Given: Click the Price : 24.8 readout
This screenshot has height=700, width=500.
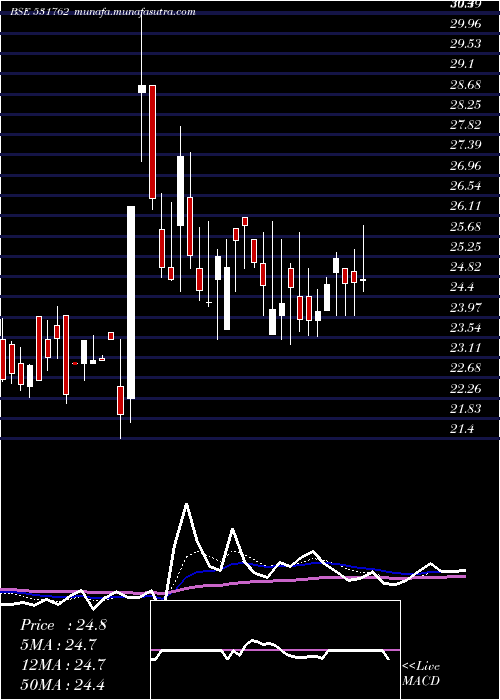Looking at the screenshot, I should (x=63, y=625).
